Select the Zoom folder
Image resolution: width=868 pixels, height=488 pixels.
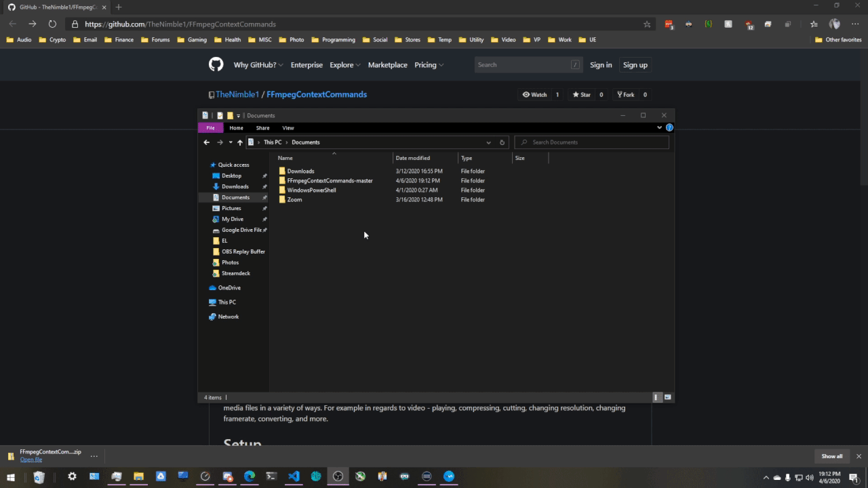pos(294,200)
